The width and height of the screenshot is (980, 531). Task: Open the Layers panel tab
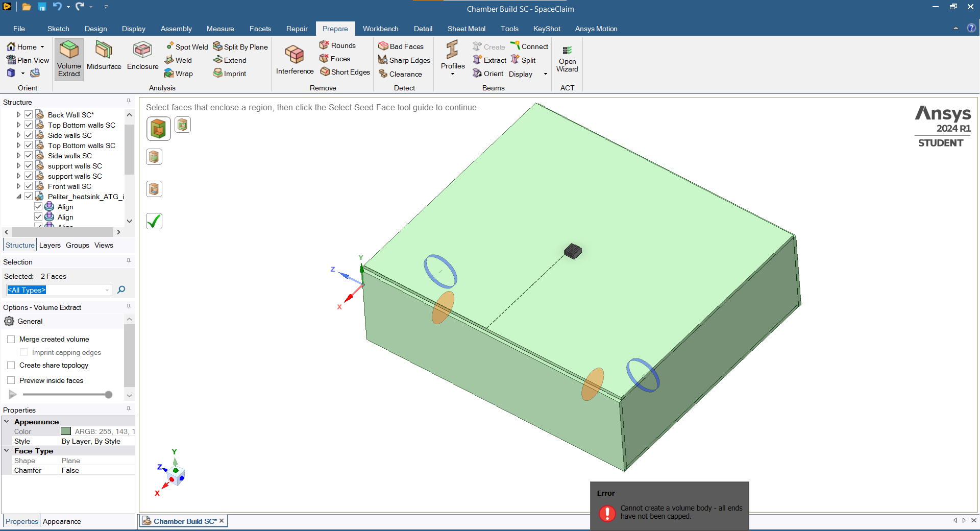pos(50,246)
